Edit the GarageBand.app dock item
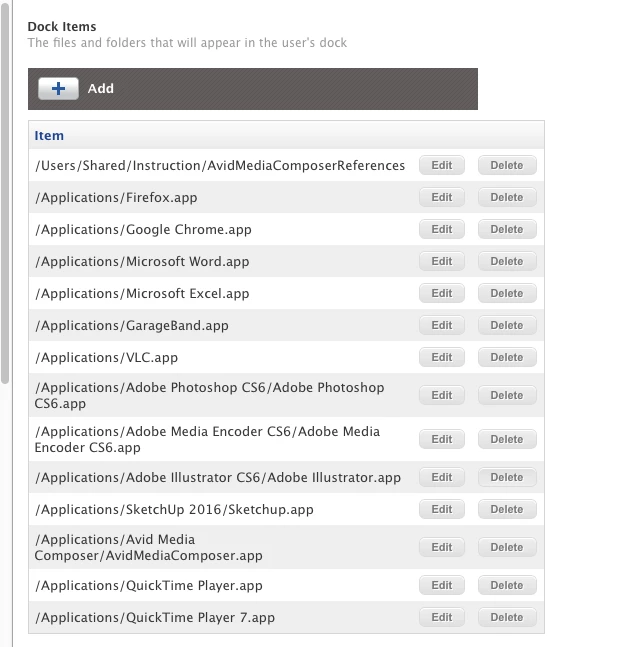The width and height of the screenshot is (638, 647). [x=442, y=325]
